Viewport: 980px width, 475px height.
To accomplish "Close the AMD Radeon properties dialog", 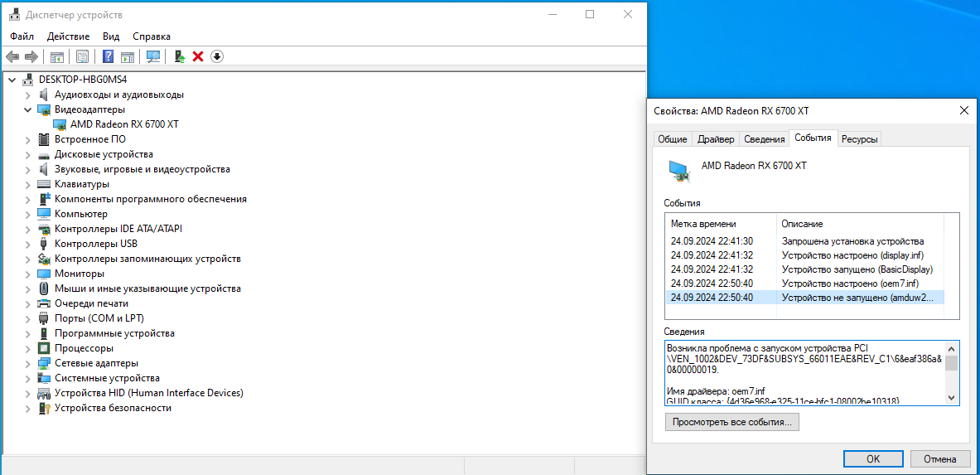I will tap(963, 110).
